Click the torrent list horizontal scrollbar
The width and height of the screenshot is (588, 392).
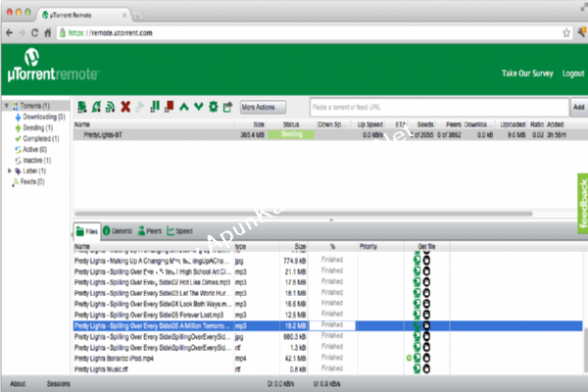[x=303, y=214]
